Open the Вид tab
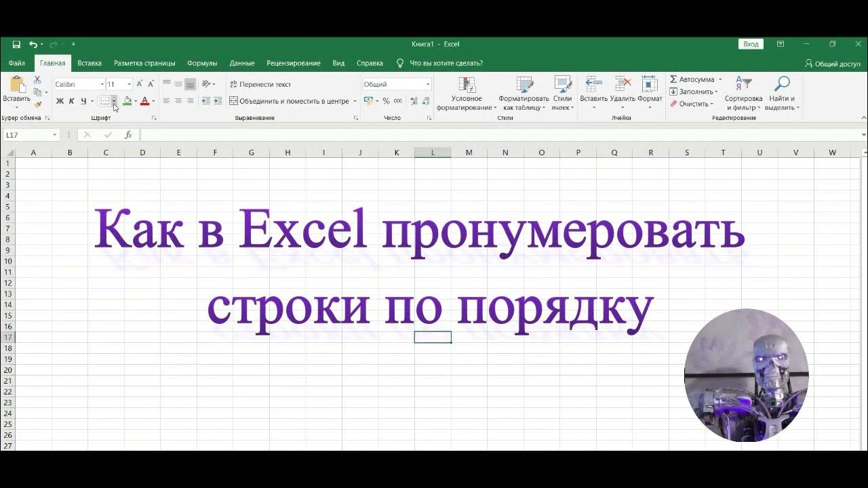868x488 pixels. tap(339, 63)
